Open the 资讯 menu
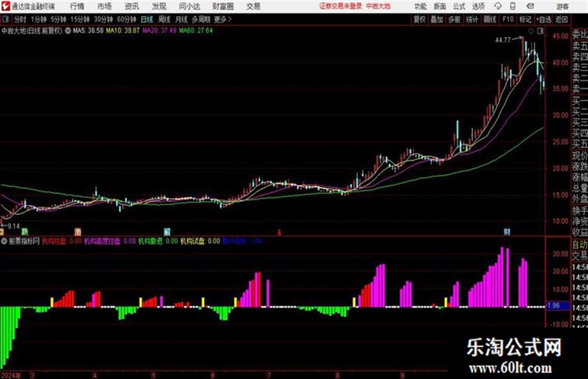The width and height of the screenshot is (588, 379). (x=132, y=6)
